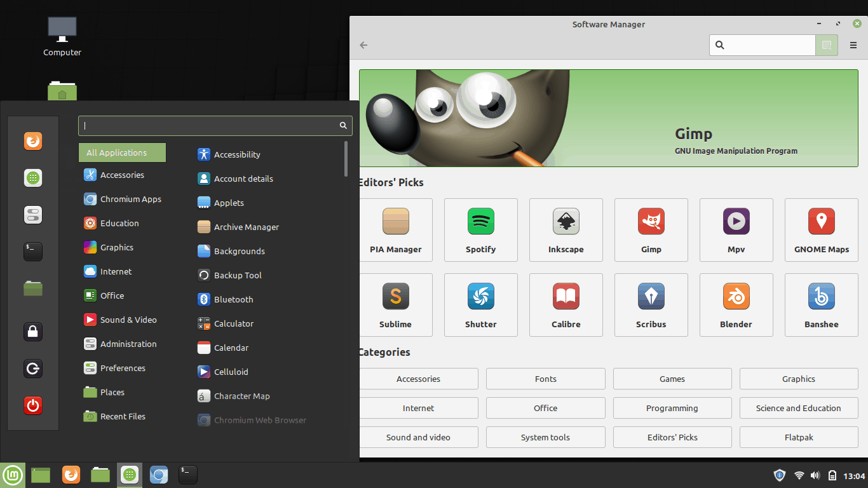868x488 pixels.
Task: Click the Gimp featured banner
Action: (609, 118)
